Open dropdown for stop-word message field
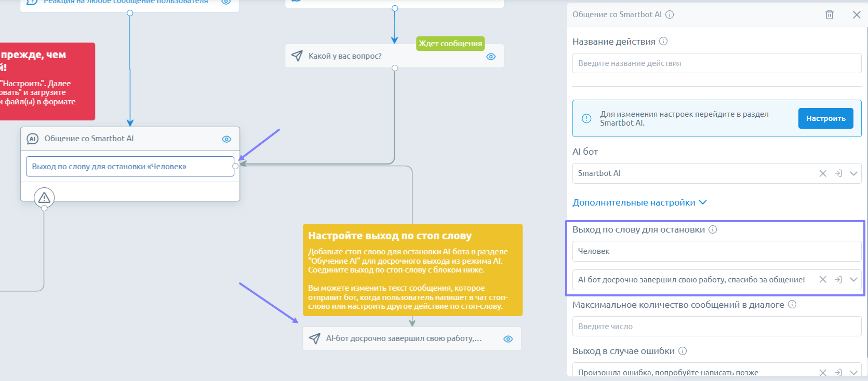The height and width of the screenshot is (381, 868). click(853, 280)
